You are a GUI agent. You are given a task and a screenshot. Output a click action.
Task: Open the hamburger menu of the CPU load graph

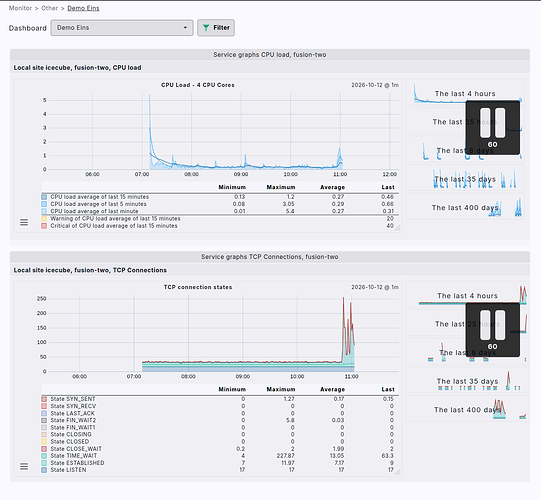click(24, 223)
